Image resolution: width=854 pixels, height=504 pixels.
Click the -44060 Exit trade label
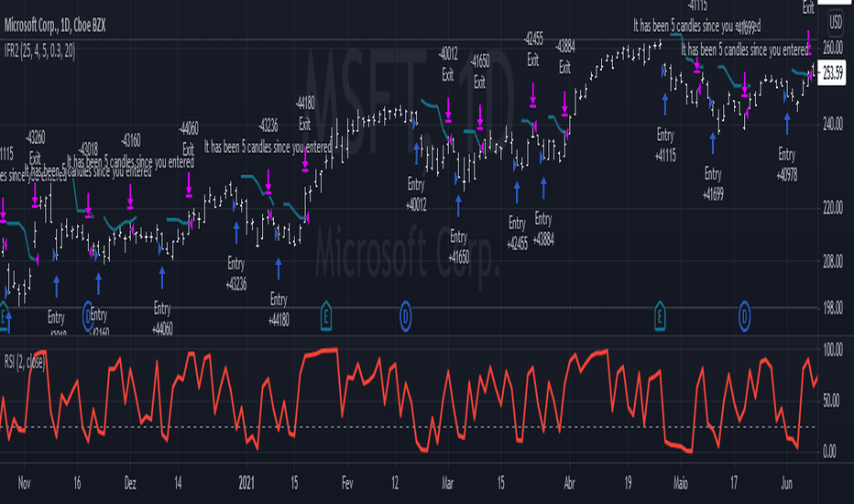[x=189, y=139]
